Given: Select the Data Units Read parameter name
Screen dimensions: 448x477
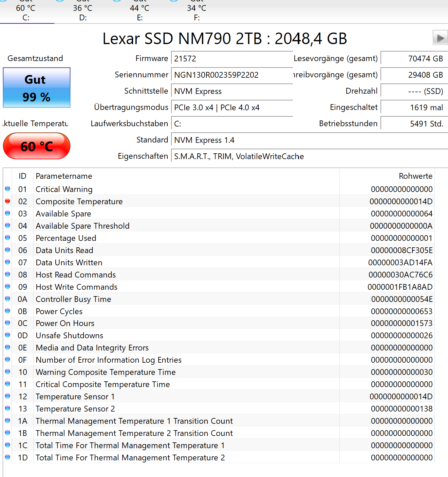Looking at the screenshot, I should pos(64,250).
